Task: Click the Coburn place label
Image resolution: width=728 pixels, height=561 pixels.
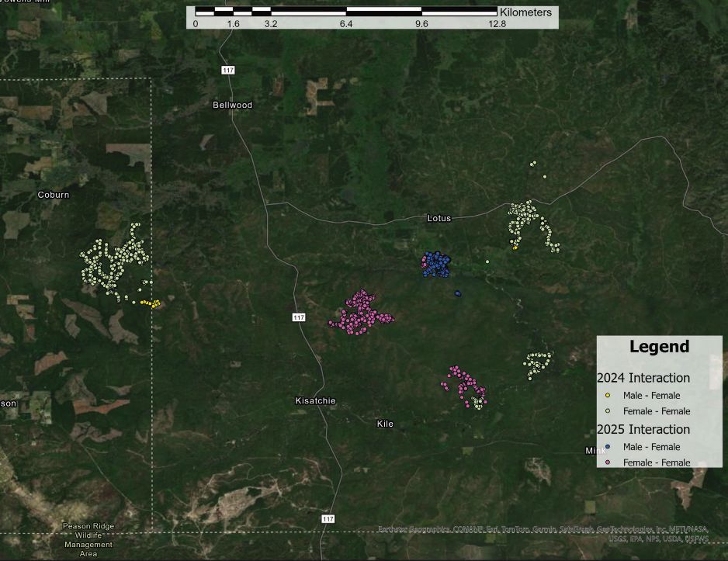Action: point(54,195)
